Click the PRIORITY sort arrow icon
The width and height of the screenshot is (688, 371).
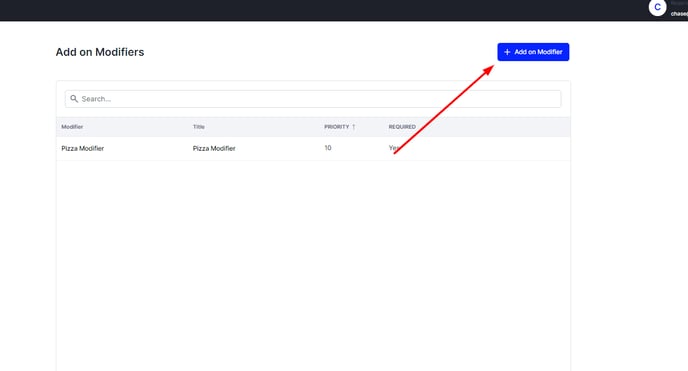tap(354, 127)
